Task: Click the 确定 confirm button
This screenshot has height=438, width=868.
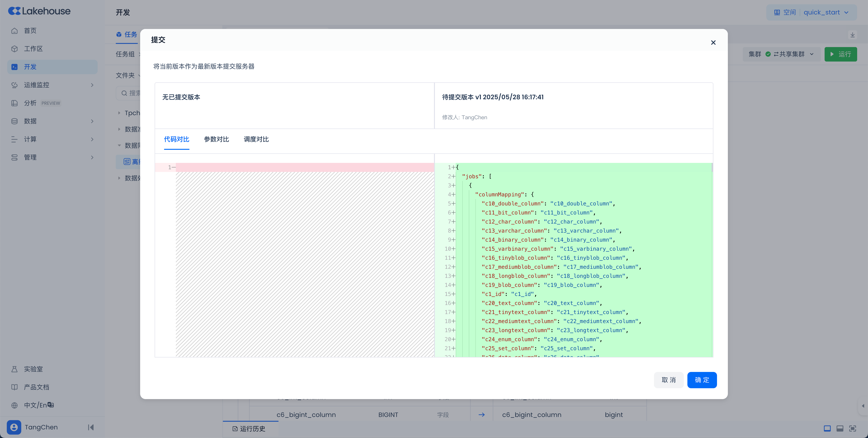Action: pos(702,380)
